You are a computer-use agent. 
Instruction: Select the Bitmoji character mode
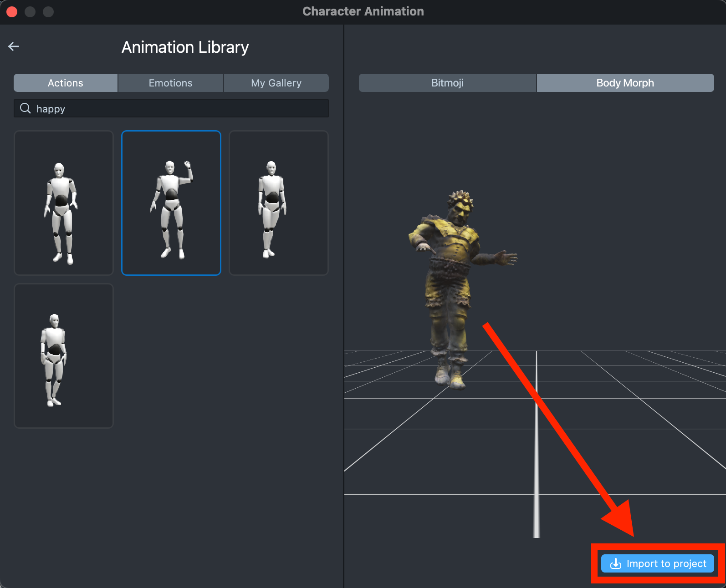pyautogui.click(x=447, y=83)
